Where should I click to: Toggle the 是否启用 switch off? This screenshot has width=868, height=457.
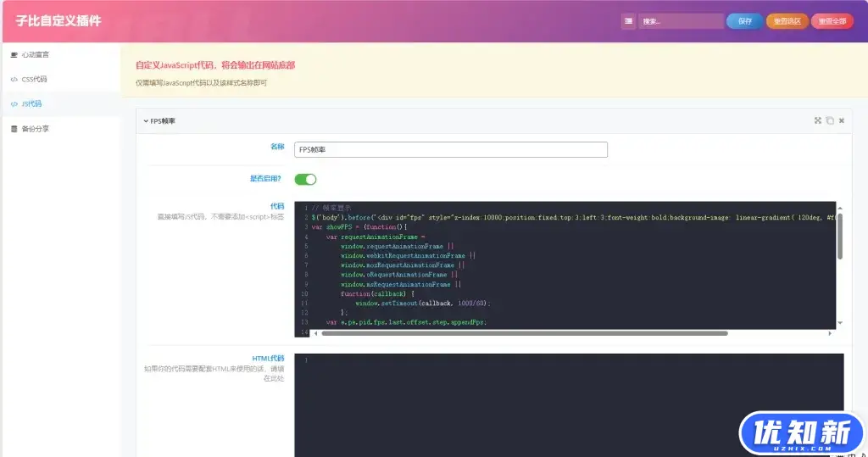coord(305,179)
